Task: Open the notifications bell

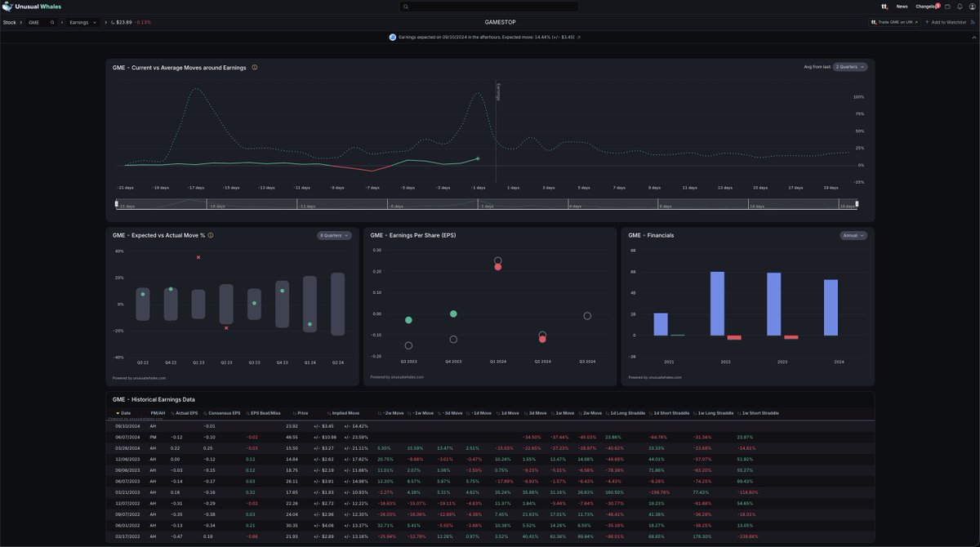Action: click(960, 7)
